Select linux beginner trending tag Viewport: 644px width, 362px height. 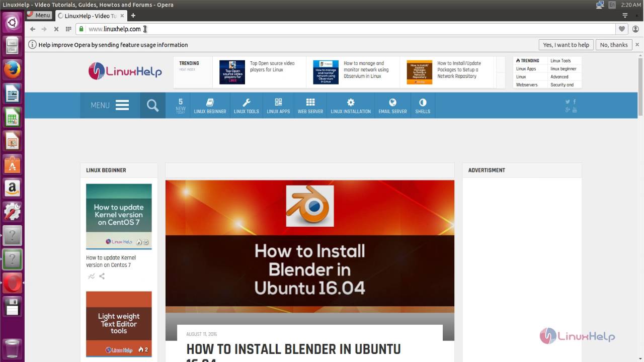(563, 69)
